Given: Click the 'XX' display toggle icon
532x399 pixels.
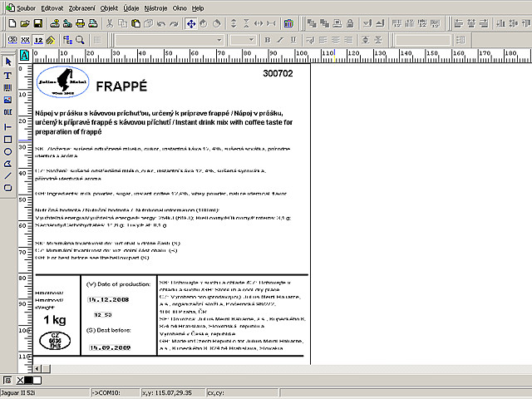Looking at the screenshot, I should 25,40.
